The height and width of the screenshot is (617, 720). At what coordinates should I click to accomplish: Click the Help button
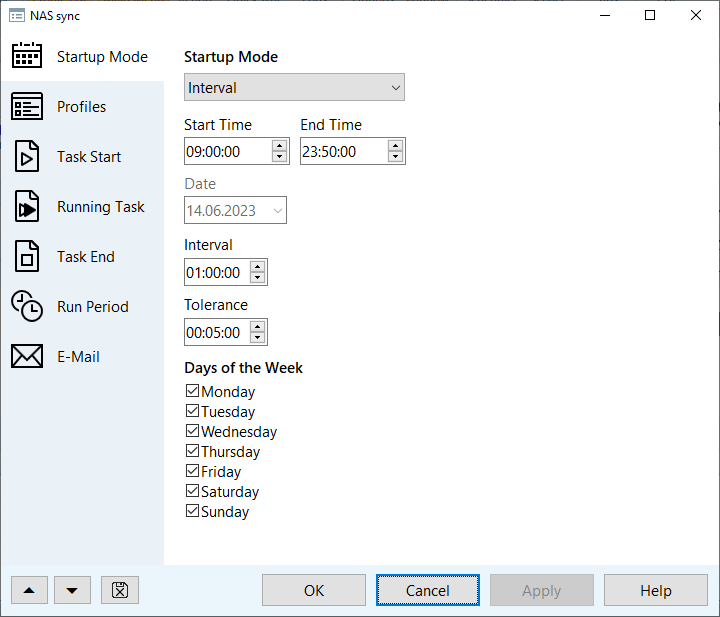point(655,590)
